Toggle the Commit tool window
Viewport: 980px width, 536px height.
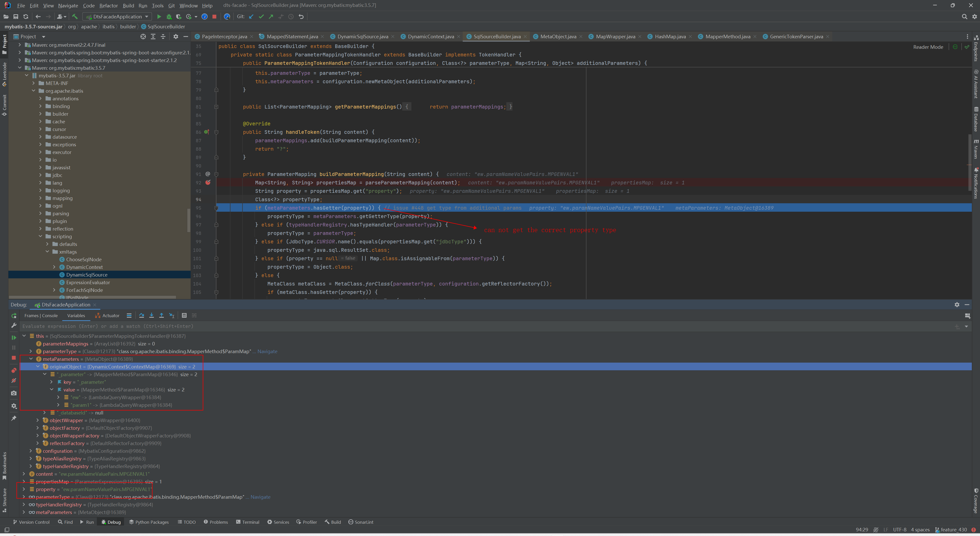click(5, 105)
